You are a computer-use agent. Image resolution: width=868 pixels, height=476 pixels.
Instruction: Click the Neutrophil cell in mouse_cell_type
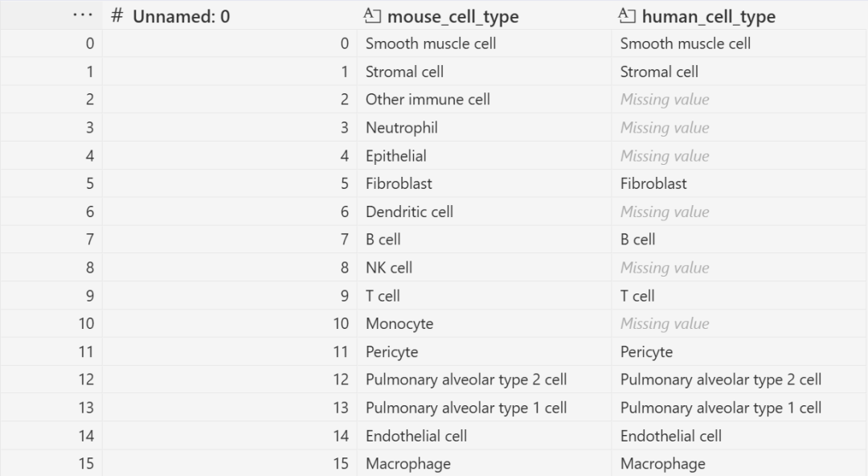402,128
